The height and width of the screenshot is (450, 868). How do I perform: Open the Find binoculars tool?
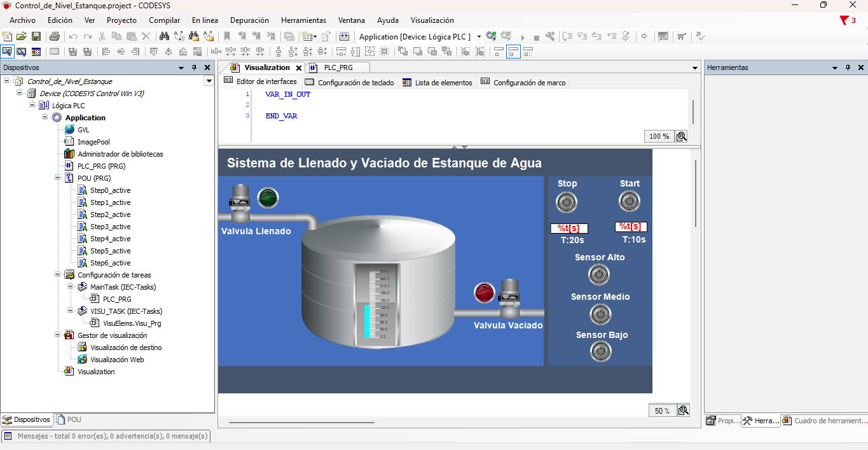(x=164, y=37)
